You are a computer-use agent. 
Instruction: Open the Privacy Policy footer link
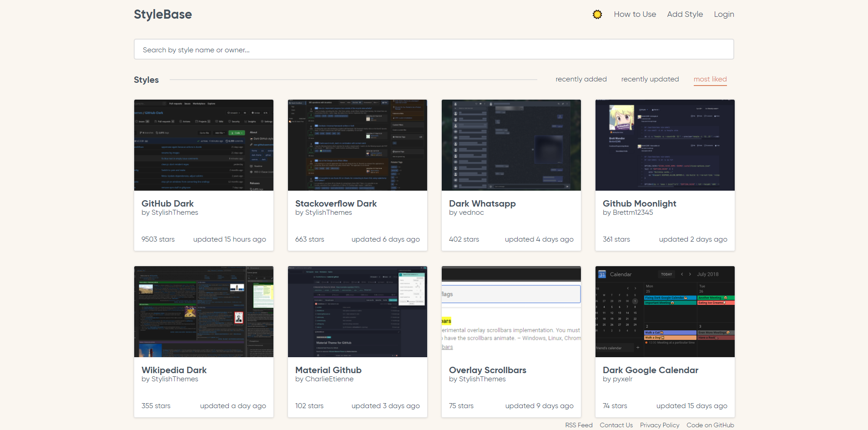click(x=660, y=425)
